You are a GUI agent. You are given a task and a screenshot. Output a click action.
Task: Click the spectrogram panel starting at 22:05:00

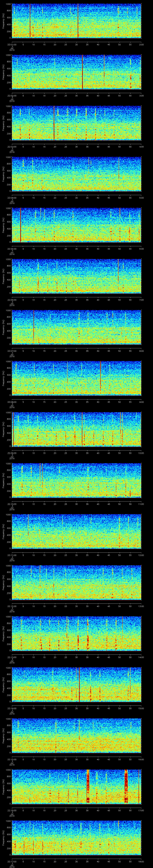click(x=77, y=225)
